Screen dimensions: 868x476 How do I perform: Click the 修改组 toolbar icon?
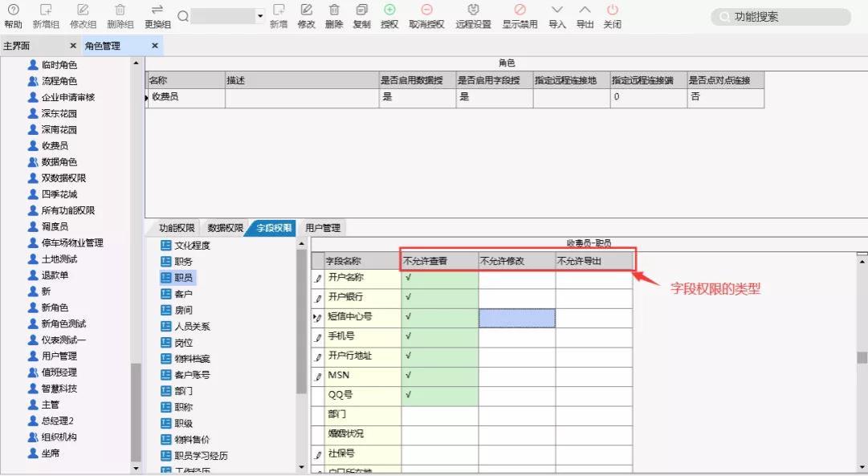click(x=83, y=10)
